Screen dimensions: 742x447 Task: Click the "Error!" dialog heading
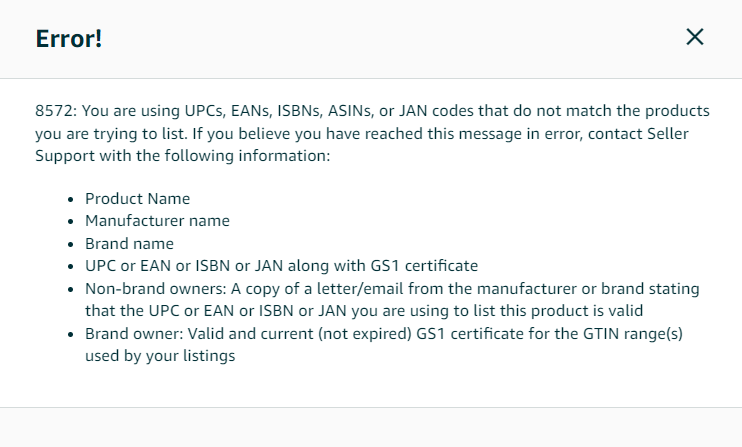point(69,39)
